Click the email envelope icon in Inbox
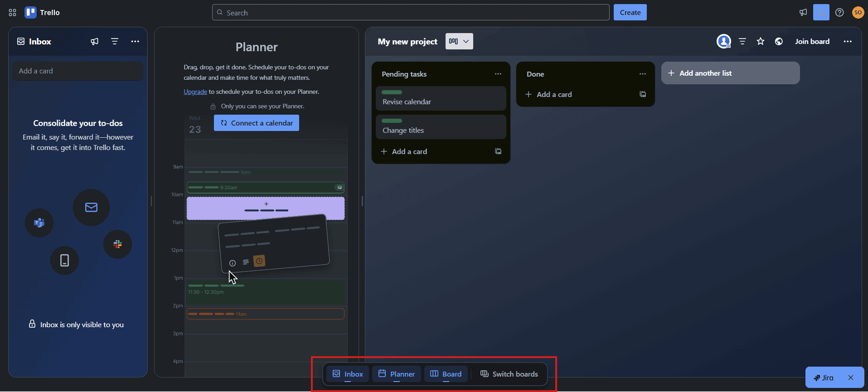Viewport: 868px width, 392px height. [91, 207]
